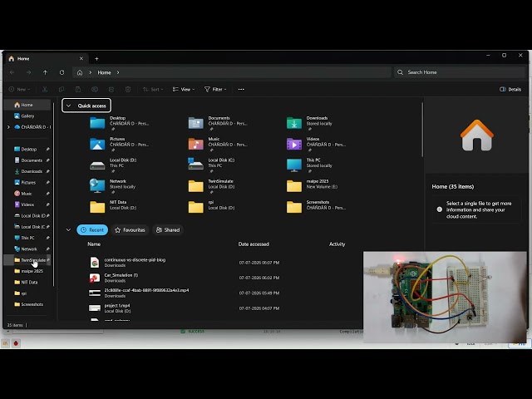532x399 pixels.
Task: Click the Search Home field
Action: 460,72
